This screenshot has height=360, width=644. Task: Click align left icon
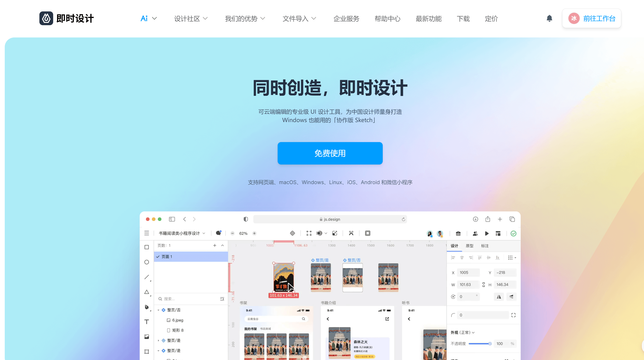click(453, 258)
